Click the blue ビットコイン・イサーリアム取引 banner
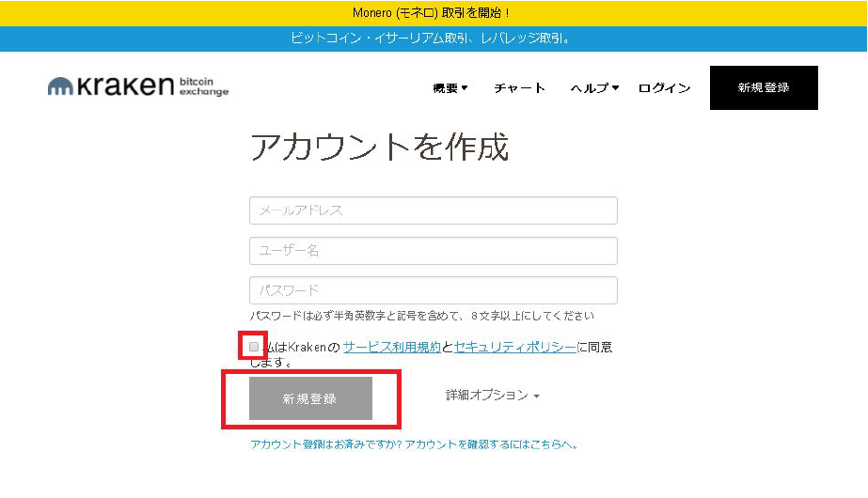Viewport: 868px width, 498px height. click(x=434, y=39)
